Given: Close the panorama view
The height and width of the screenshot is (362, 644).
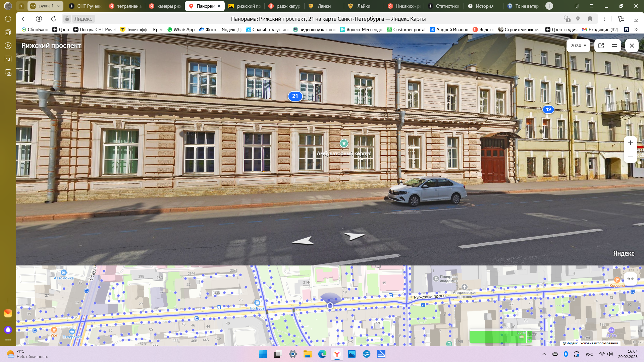Looking at the screenshot, I should pos(632,46).
